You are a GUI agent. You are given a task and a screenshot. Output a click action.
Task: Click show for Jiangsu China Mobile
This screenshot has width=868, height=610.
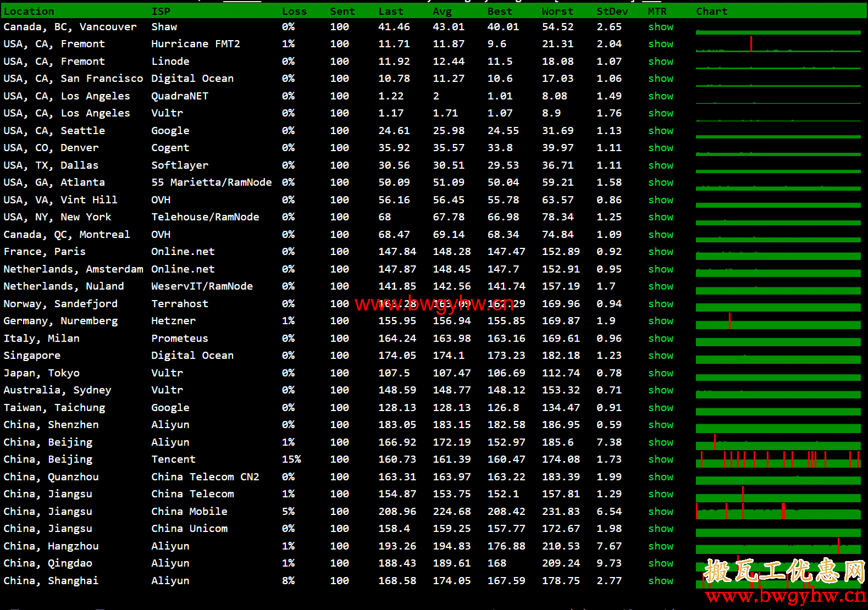(x=660, y=512)
